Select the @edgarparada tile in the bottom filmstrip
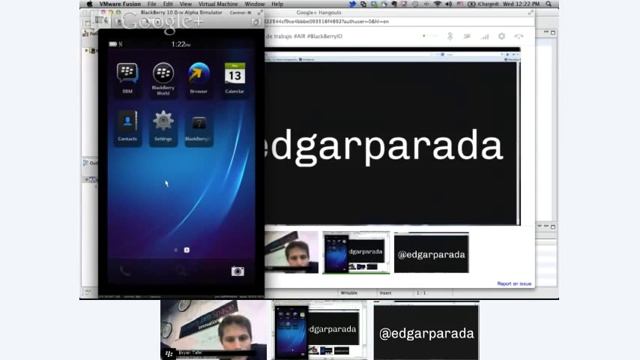Viewport: 640px width, 360px height. coord(426,332)
